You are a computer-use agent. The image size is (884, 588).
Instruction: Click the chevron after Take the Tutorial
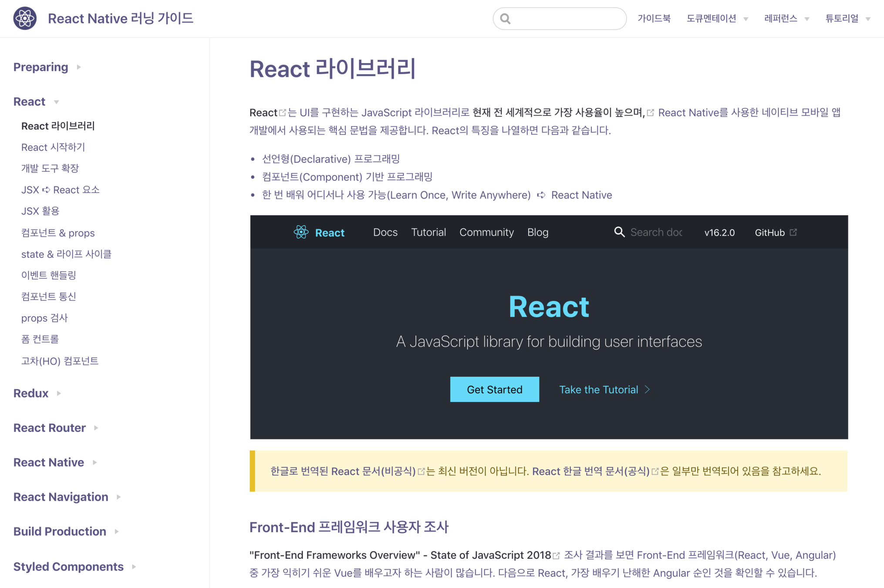click(648, 389)
